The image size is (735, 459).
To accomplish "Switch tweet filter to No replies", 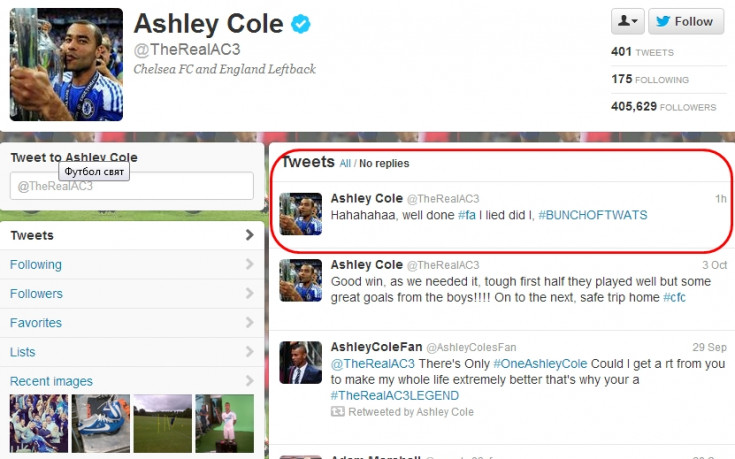I will (384, 164).
